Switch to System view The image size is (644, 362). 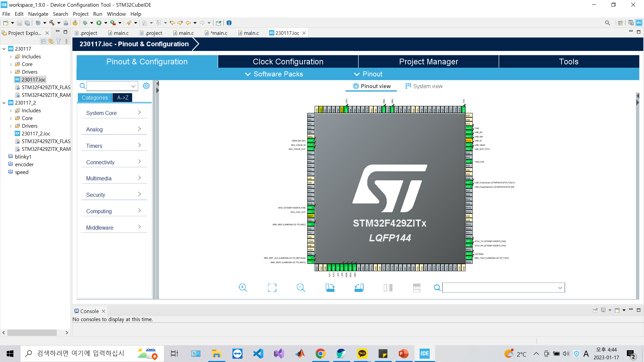coord(424,86)
